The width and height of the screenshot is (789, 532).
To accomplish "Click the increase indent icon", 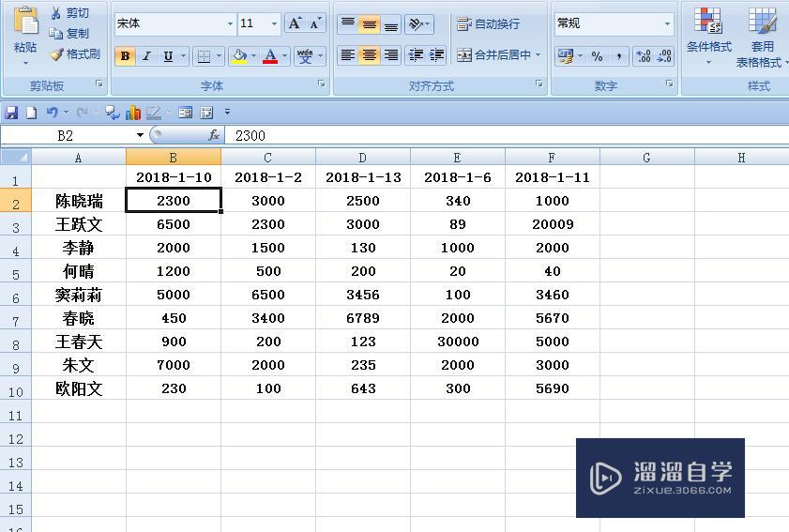I will click(437, 54).
